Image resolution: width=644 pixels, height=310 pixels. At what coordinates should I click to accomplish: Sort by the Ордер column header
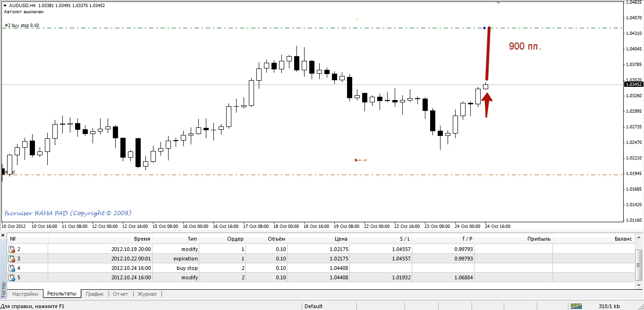point(223,239)
